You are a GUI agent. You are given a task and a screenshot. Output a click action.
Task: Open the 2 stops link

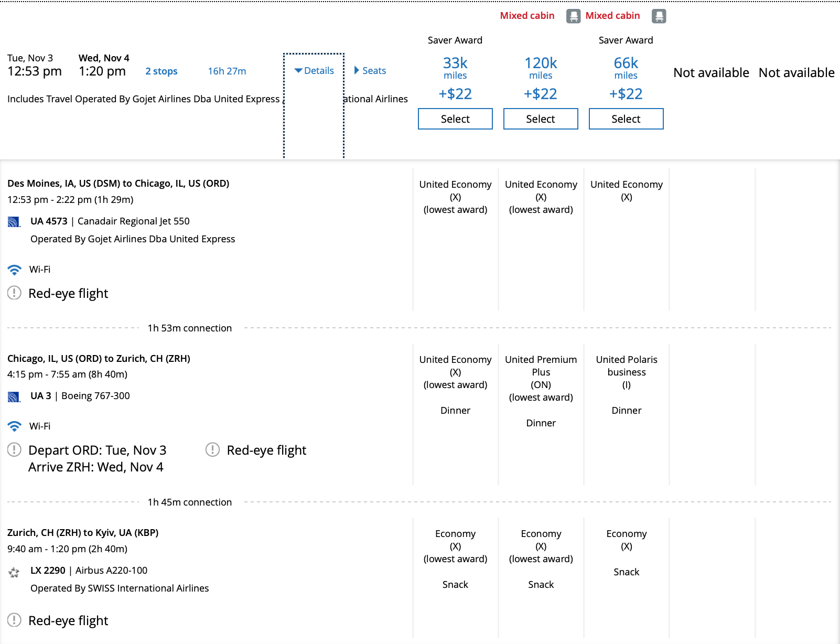pyautogui.click(x=161, y=71)
